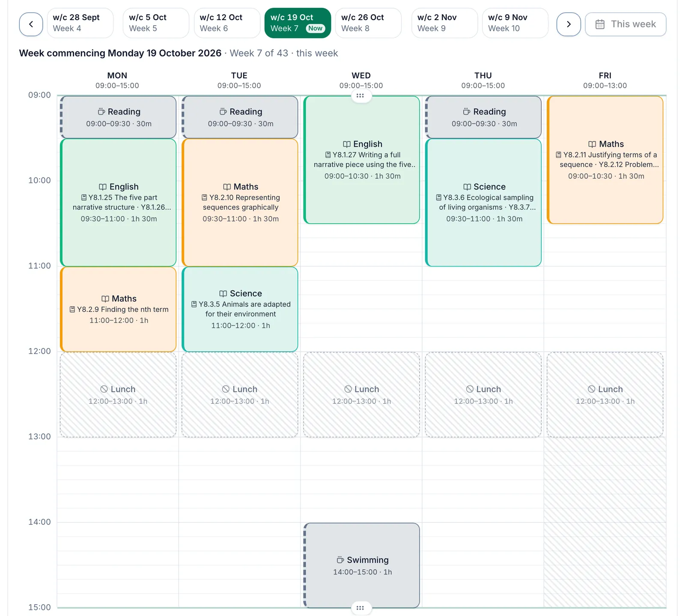Open the Tuesday Reading block

coord(240,117)
